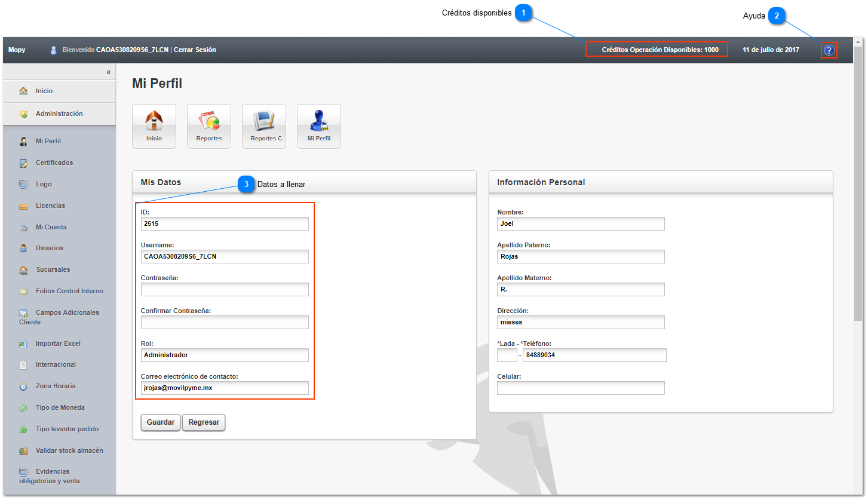This screenshot has width=868, height=500.
Task: Click the Tipo de Moneda money icon
Action: point(23,408)
